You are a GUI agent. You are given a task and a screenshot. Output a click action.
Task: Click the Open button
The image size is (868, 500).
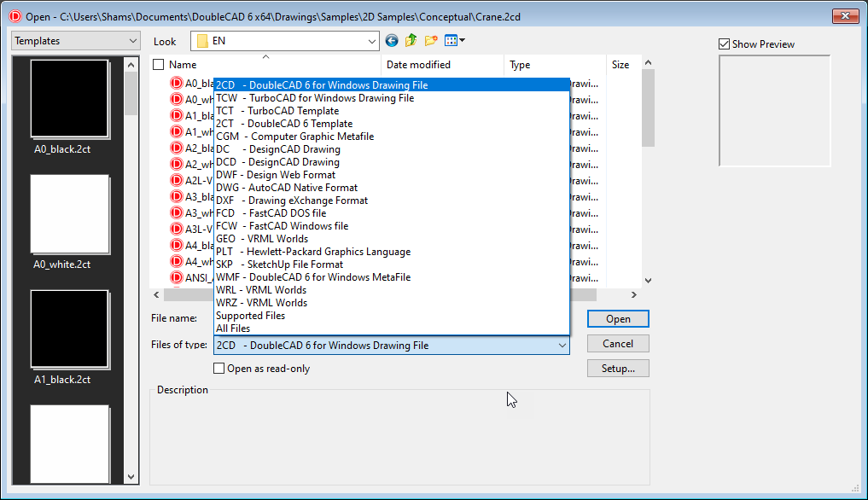618,319
